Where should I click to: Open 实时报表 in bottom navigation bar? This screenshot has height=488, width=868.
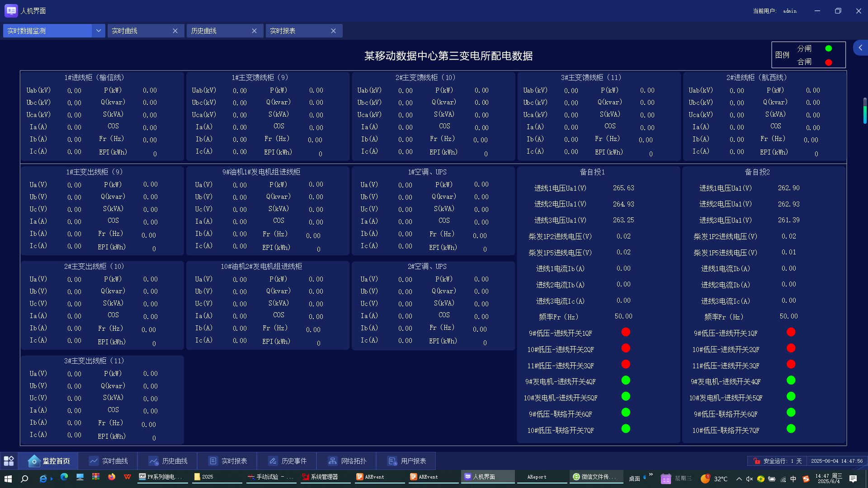[228, 461]
